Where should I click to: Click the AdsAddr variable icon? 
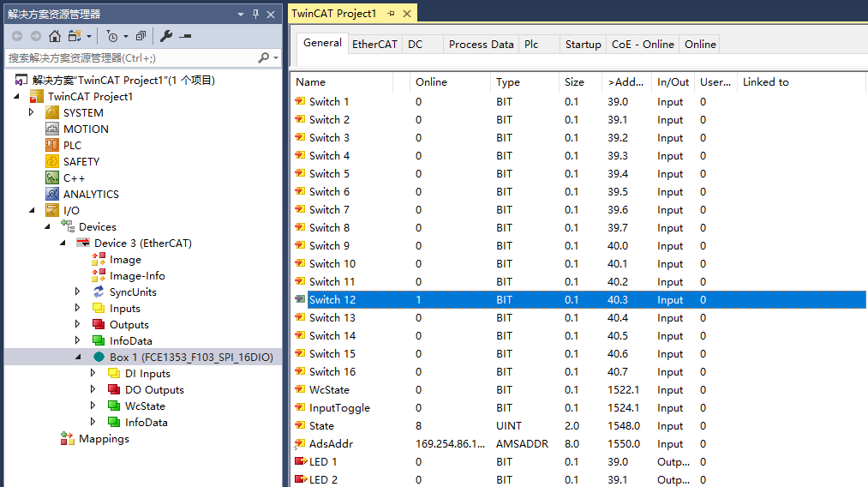[x=300, y=444]
